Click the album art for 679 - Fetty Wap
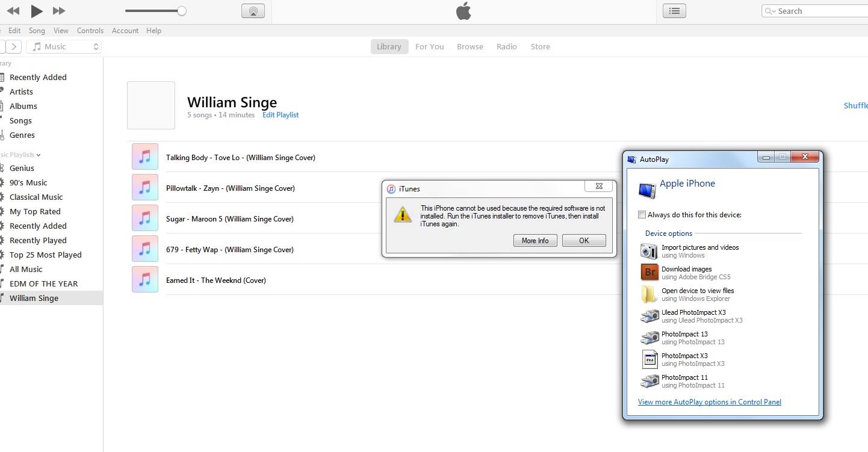This screenshot has width=868, height=452. 145,249
